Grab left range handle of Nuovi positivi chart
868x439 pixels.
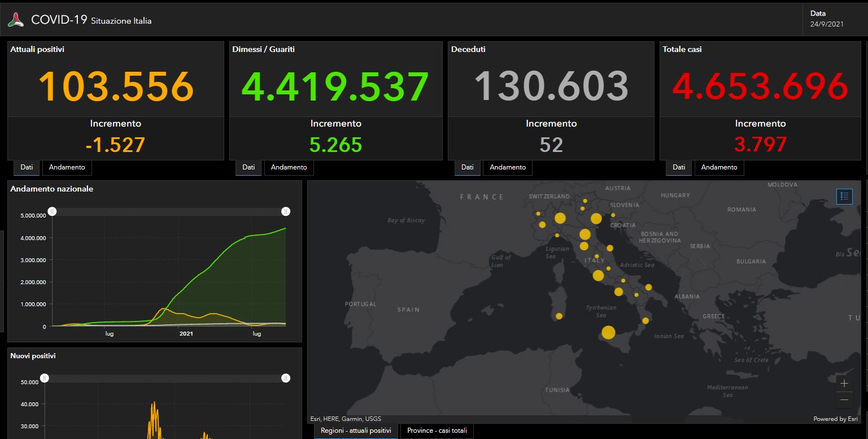point(45,378)
